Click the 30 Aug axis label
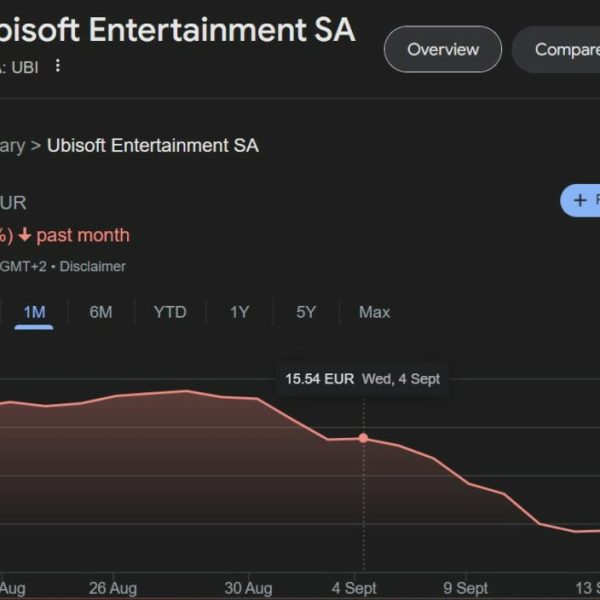Screen dimensions: 600x600 pos(248,588)
